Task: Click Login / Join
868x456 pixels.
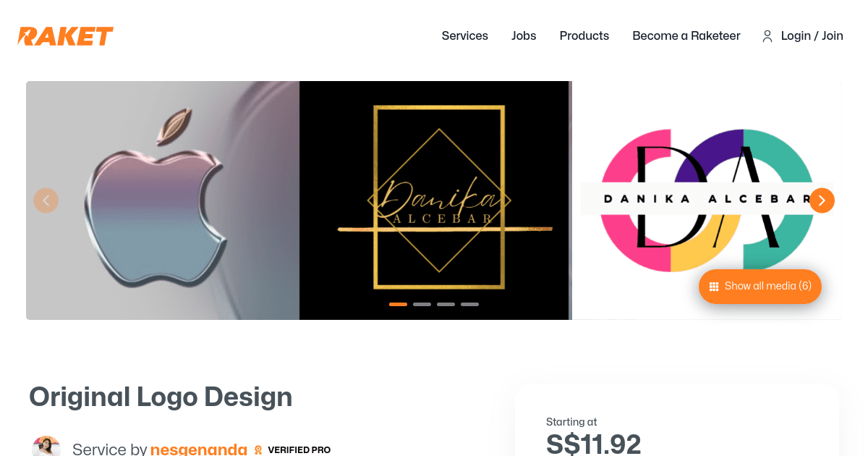Action: click(x=812, y=35)
